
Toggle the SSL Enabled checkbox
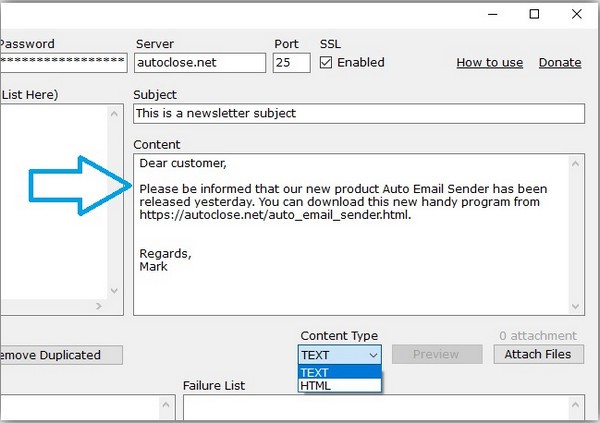click(327, 62)
